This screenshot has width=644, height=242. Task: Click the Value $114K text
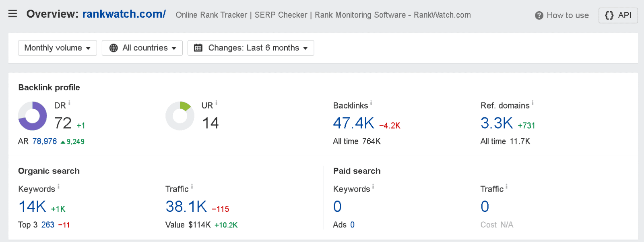188,225
